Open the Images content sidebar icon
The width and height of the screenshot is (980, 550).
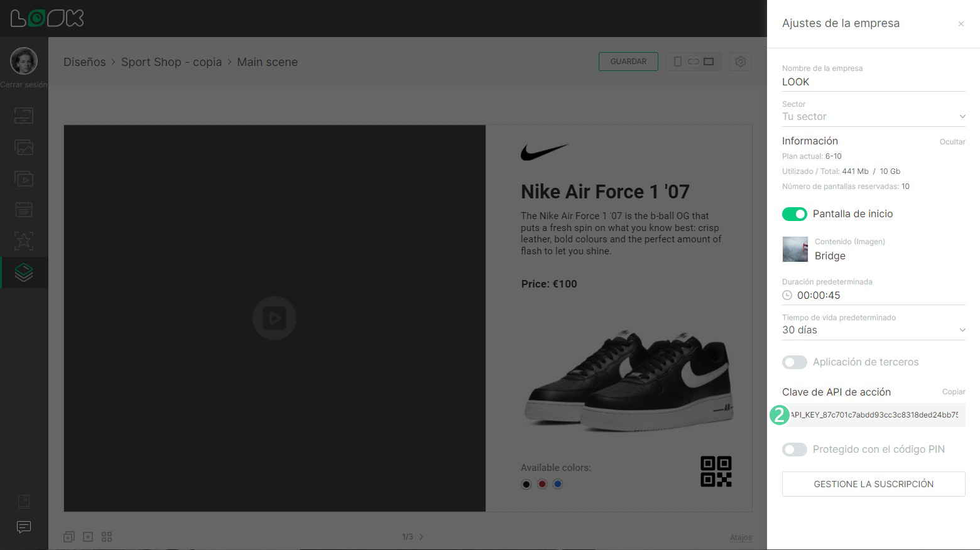[x=24, y=147]
